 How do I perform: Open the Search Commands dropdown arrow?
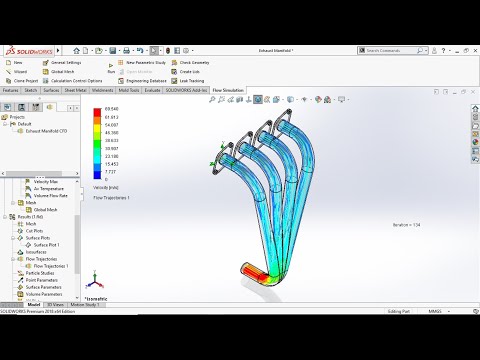[426, 51]
